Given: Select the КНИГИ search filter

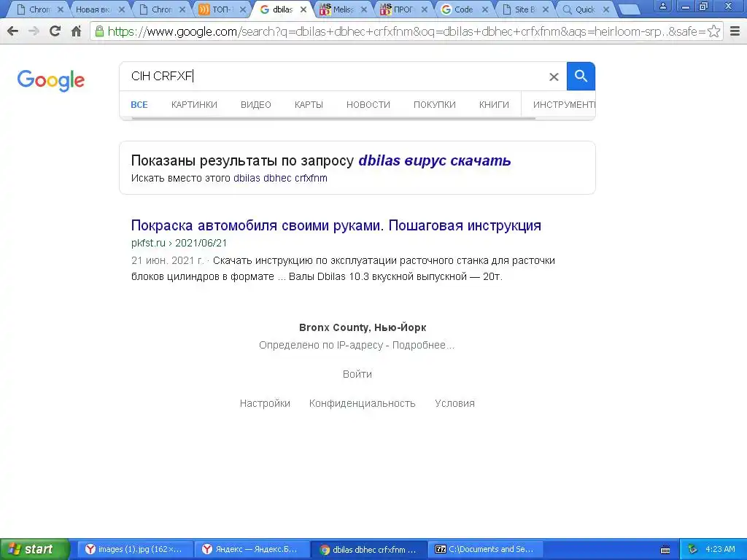Looking at the screenshot, I should pyautogui.click(x=494, y=105).
